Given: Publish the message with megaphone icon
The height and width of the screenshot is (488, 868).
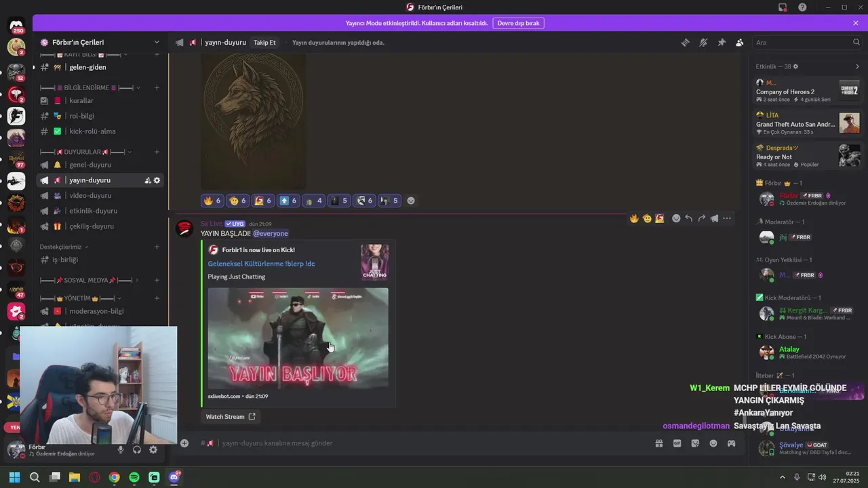Looking at the screenshot, I should pyautogui.click(x=714, y=218).
